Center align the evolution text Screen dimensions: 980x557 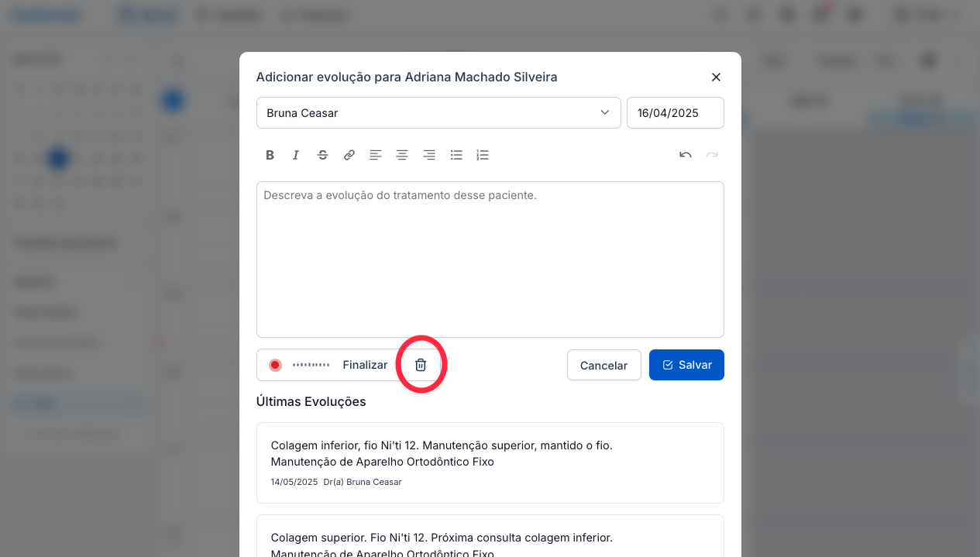tap(402, 155)
